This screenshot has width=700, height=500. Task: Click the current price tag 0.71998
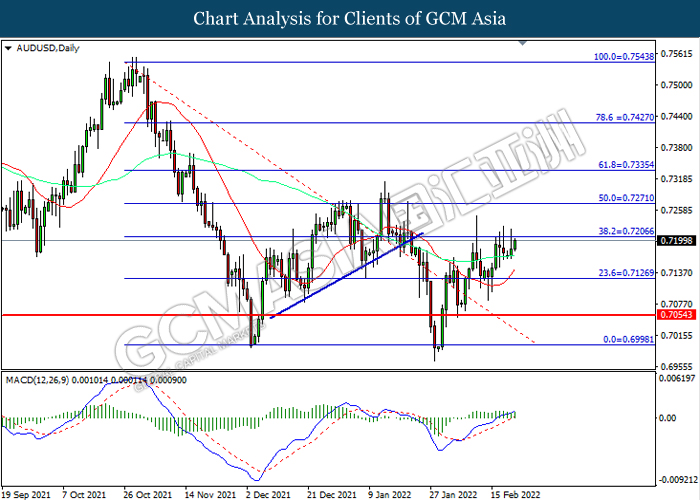point(676,241)
